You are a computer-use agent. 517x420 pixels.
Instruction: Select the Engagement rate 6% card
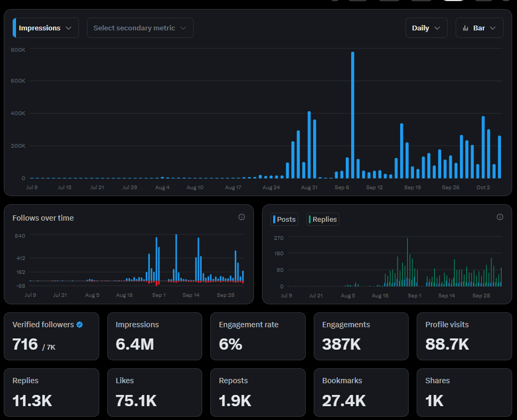click(258, 336)
